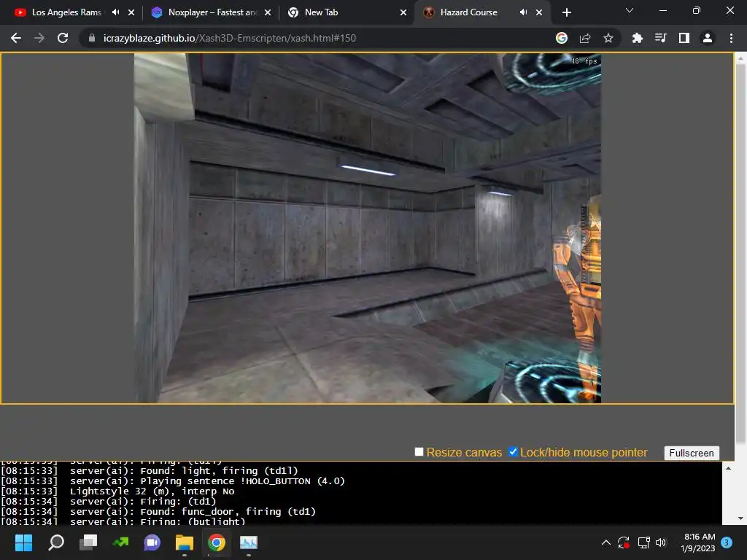This screenshot has height=560, width=747.
Task: Enable the Resize canvas checkbox
Action: point(419,451)
